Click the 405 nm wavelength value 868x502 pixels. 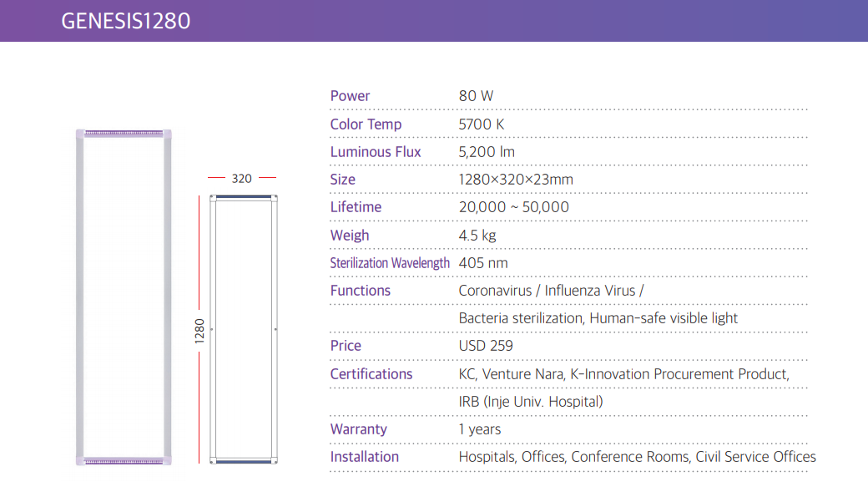click(x=483, y=263)
